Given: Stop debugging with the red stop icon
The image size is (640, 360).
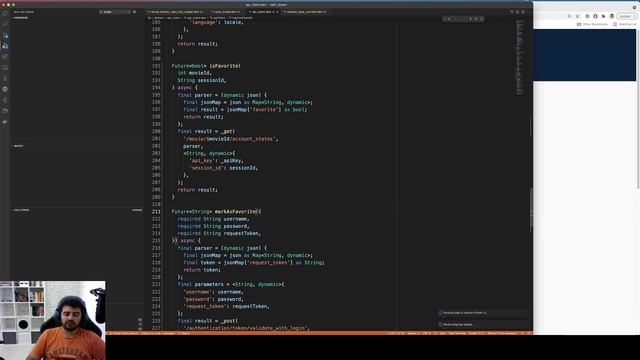Looking at the screenshot, I should (x=482, y=19).
